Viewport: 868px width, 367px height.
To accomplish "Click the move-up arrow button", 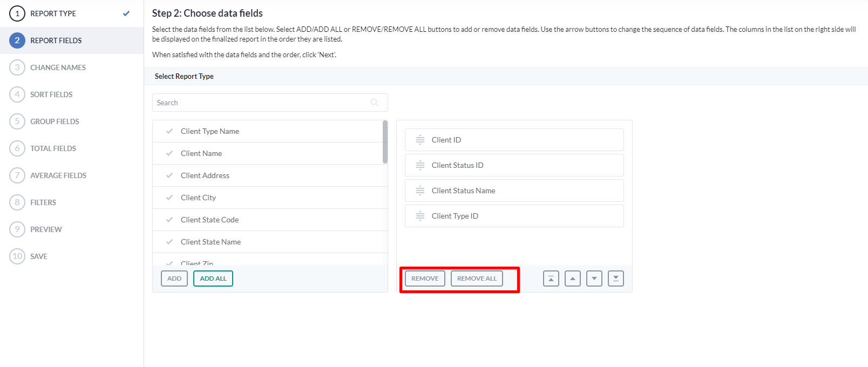I will point(573,278).
